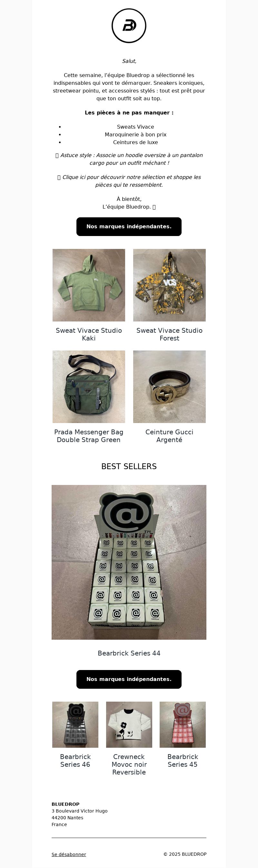
Task: Open the Bearbrick Series 45 thumbnail
Action: click(183, 725)
